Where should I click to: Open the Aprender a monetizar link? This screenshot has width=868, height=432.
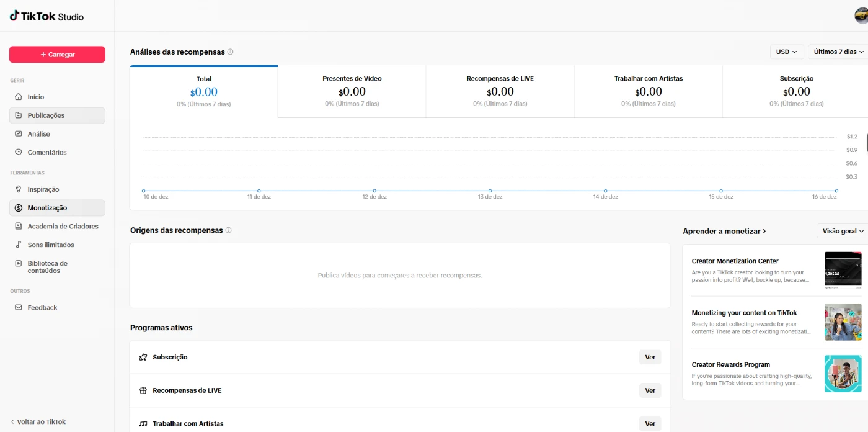coord(724,231)
